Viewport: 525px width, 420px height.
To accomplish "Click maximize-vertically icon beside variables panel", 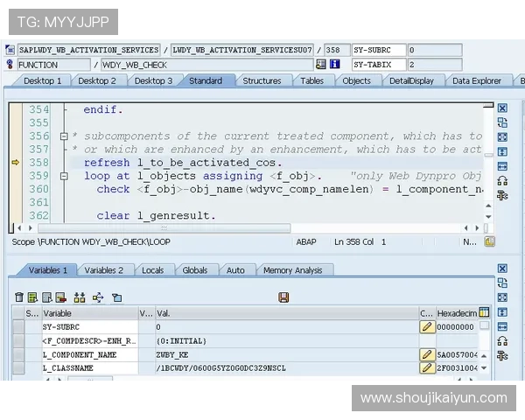I will click(x=502, y=312).
